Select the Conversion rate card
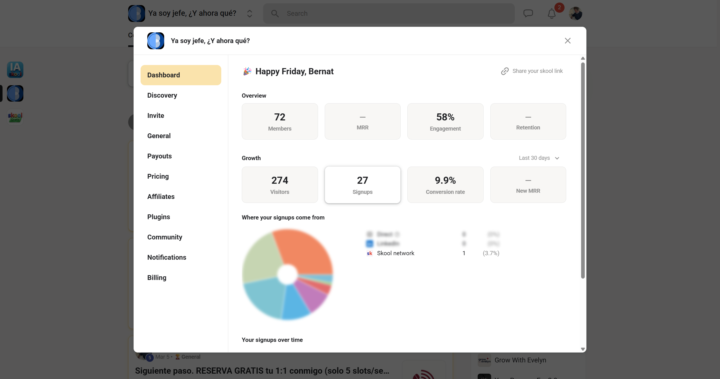Image resolution: width=720 pixels, height=379 pixels. [x=445, y=185]
